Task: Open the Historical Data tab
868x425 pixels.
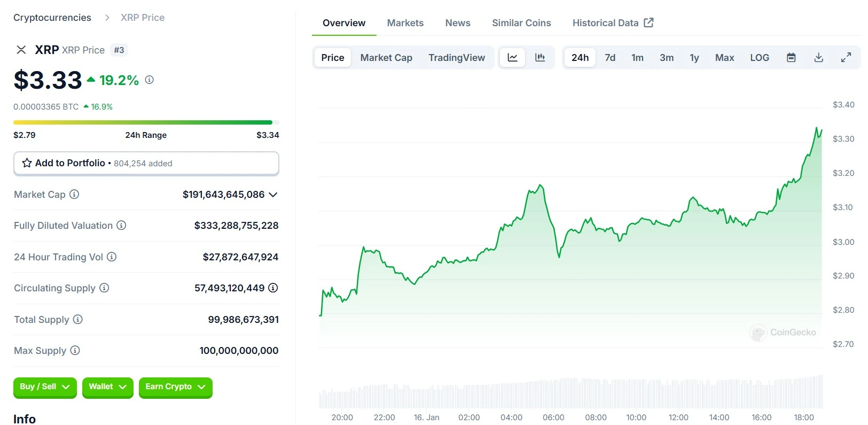Action: click(613, 23)
